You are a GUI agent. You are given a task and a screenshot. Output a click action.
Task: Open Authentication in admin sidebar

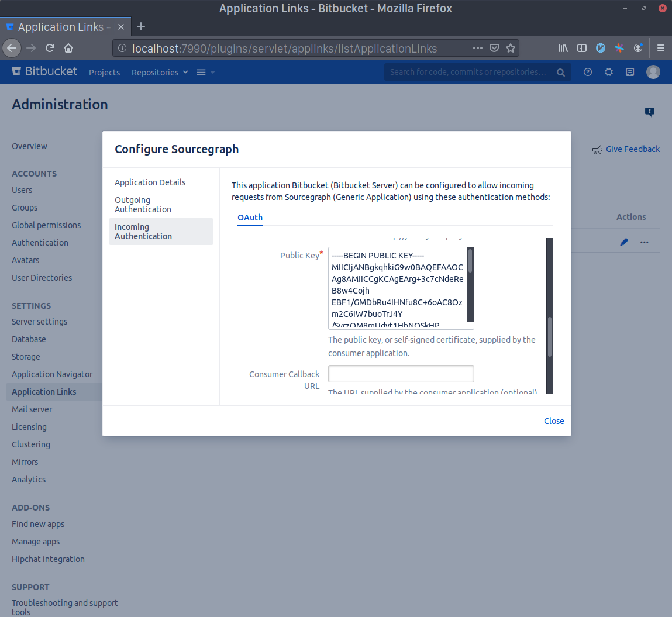coord(40,243)
